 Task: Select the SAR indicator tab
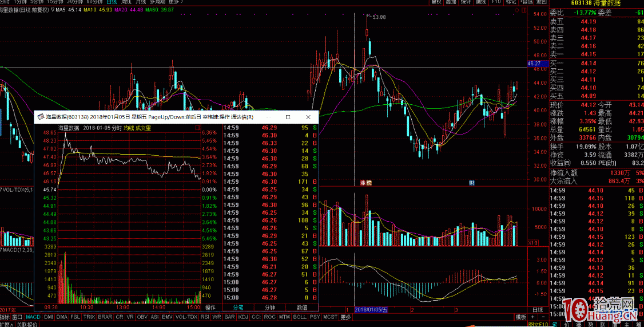coord(229,317)
